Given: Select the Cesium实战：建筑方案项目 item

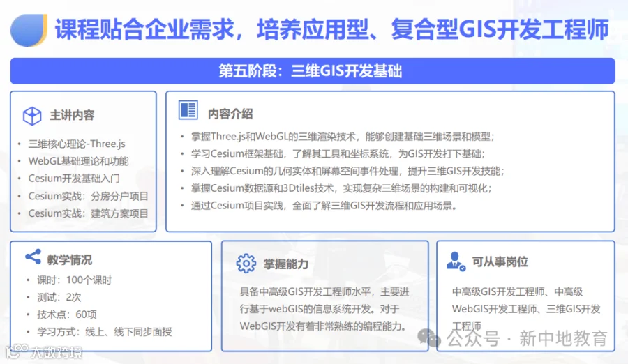Looking at the screenshot, I should 88,213.
